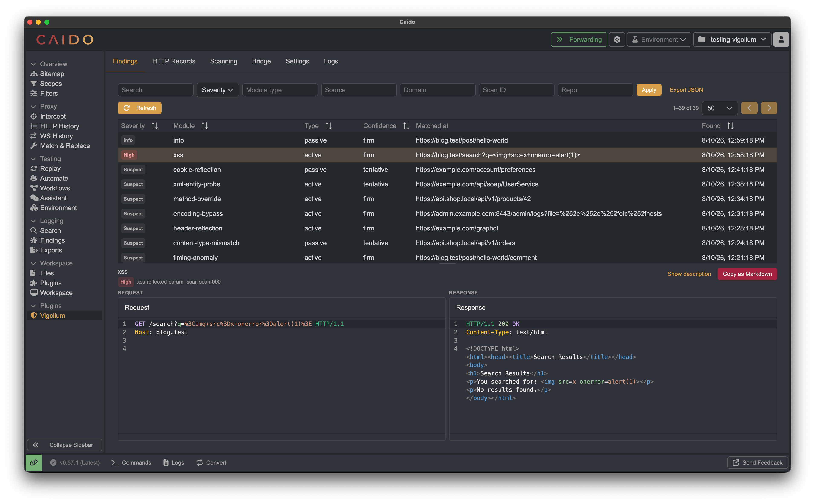This screenshot has height=504, width=815.
Task: Change page size dropdown showing 50
Action: 720,108
